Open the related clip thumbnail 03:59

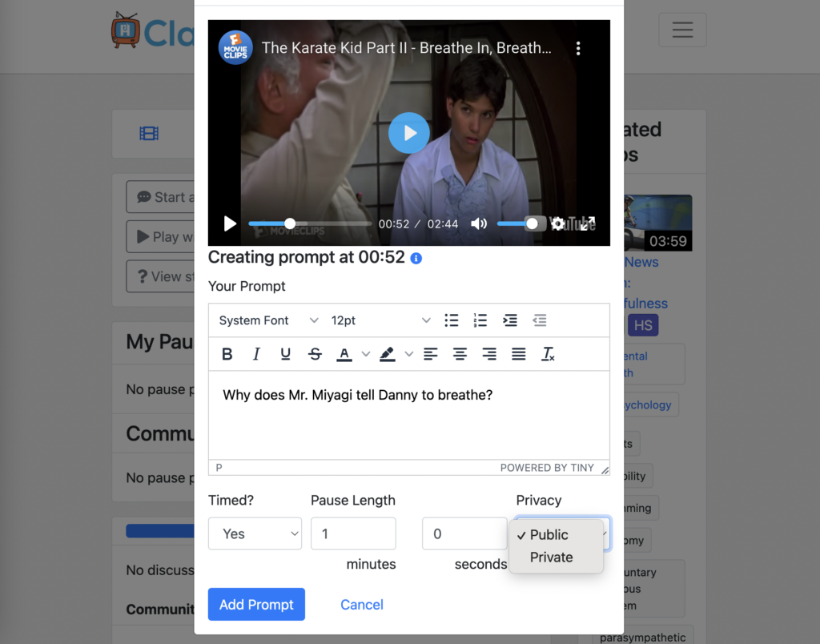point(658,223)
